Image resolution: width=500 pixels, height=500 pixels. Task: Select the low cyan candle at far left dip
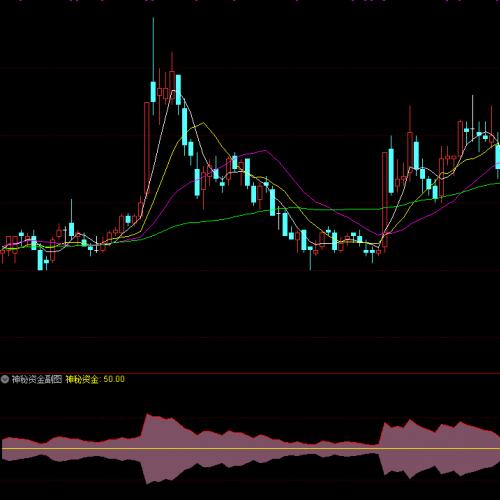coord(40,259)
